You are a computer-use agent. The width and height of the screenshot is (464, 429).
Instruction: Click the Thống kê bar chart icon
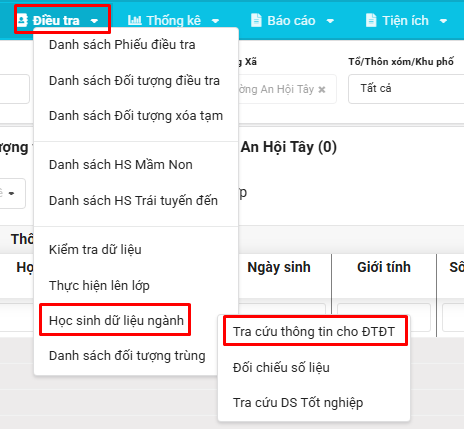click(x=135, y=20)
